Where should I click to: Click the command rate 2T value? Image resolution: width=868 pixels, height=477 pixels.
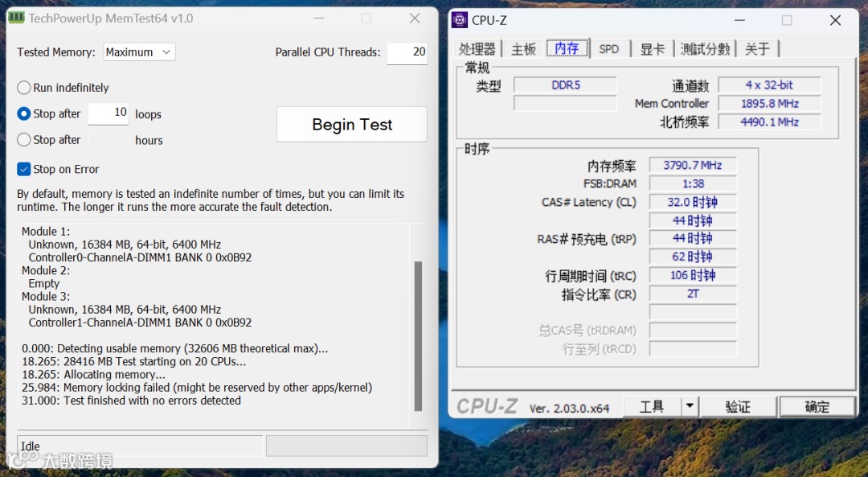(693, 294)
